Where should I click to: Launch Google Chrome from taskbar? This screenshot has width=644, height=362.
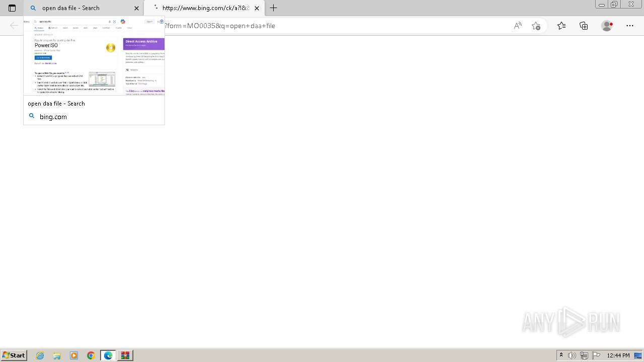click(x=91, y=355)
